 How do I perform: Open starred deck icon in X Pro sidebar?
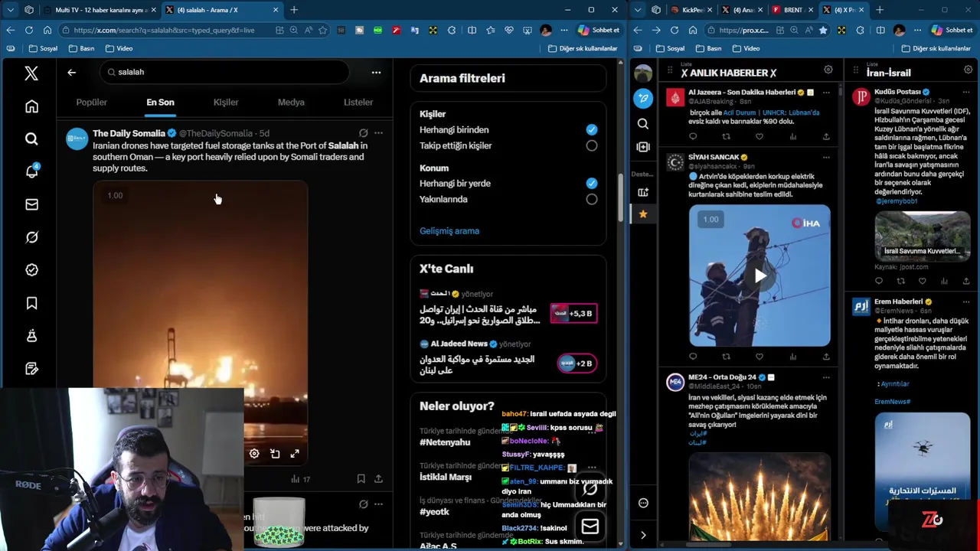click(x=643, y=214)
